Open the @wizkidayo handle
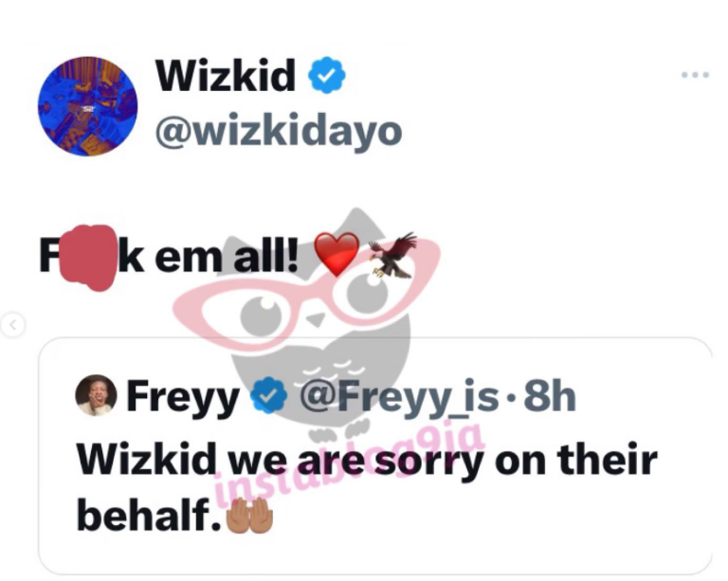Screen dimensions: 728x581 [279, 133]
